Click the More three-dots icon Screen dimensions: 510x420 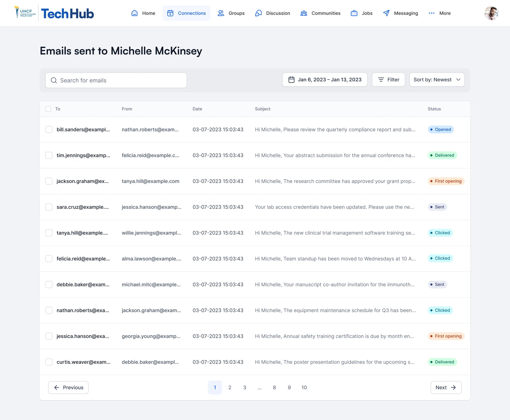(432, 13)
